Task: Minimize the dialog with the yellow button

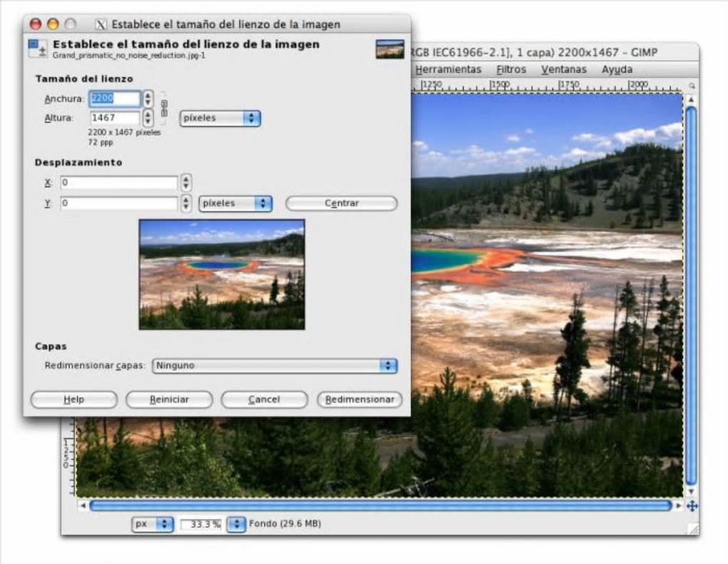Action: (53, 24)
